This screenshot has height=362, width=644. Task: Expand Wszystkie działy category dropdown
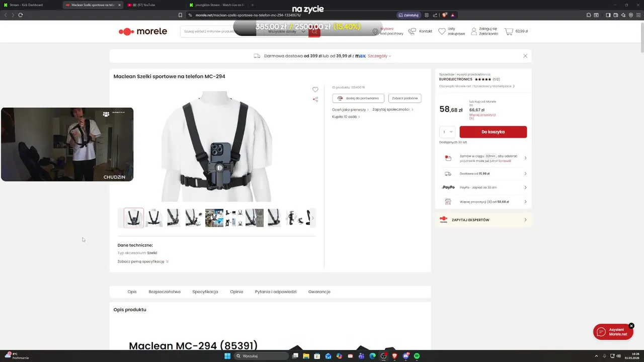[287, 31]
